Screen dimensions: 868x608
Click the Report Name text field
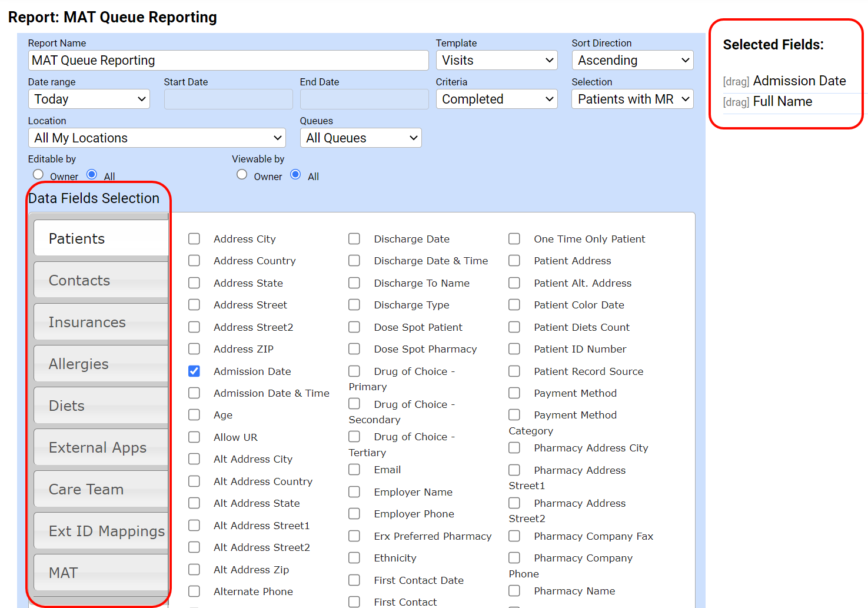click(228, 60)
